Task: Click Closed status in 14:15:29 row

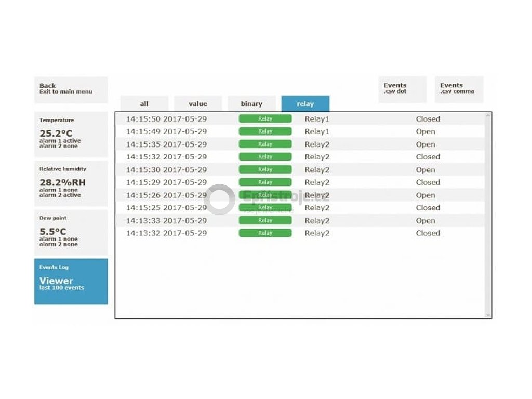Action: point(428,182)
